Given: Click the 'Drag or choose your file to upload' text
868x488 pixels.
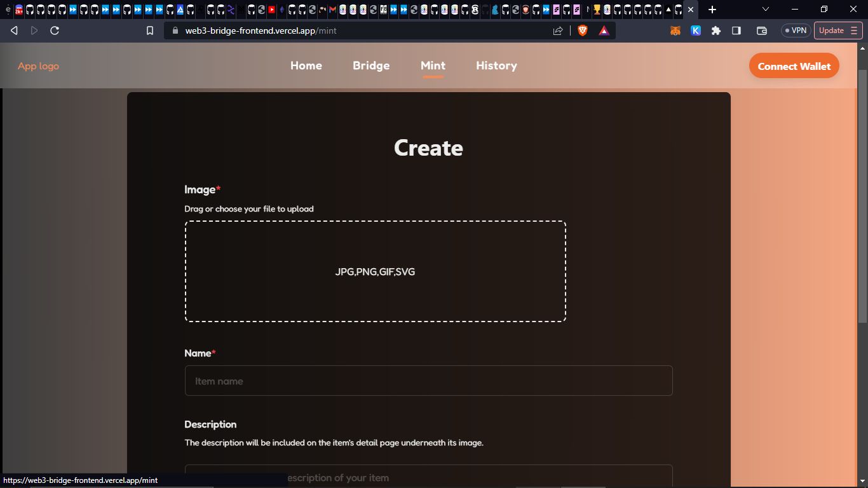Looking at the screenshot, I should pyautogui.click(x=249, y=208).
